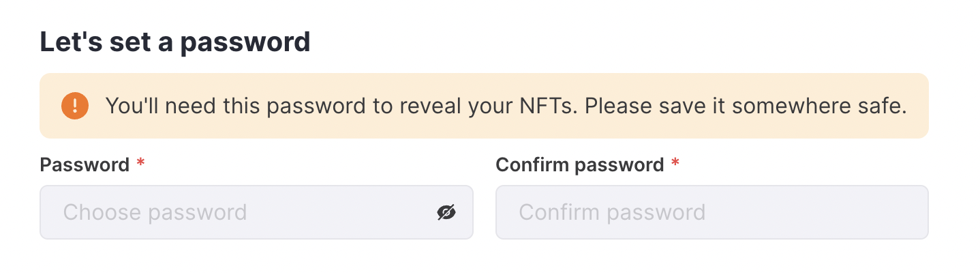Click the "Password" field label
Image resolution: width=980 pixels, height=273 pixels.
(85, 164)
